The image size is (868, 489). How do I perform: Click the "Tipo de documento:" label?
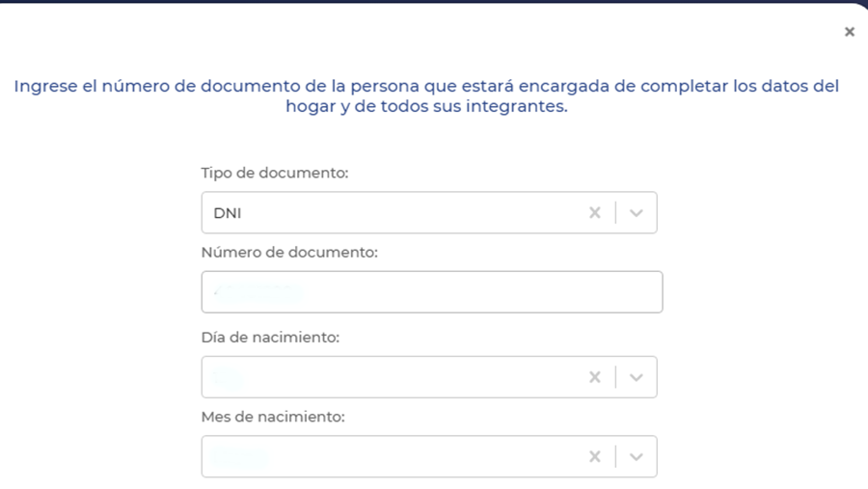(x=274, y=174)
